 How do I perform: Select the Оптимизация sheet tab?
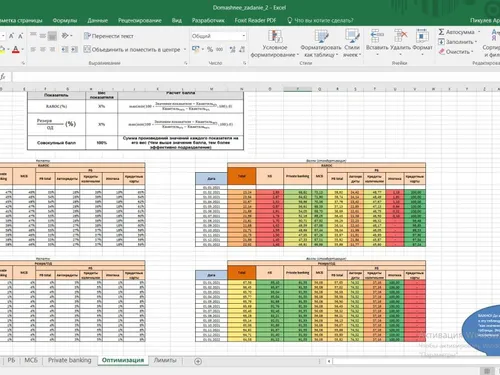(x=123, y=360)
